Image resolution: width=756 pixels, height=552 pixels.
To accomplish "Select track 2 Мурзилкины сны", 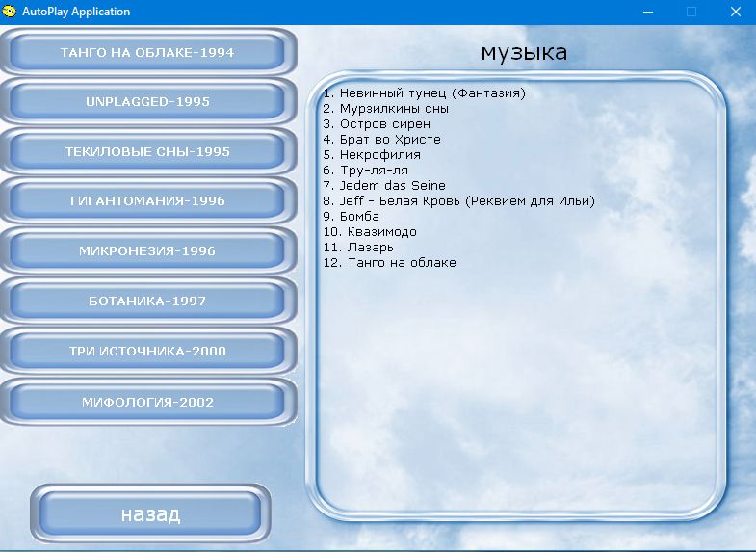I will click(x=386, y=109).
